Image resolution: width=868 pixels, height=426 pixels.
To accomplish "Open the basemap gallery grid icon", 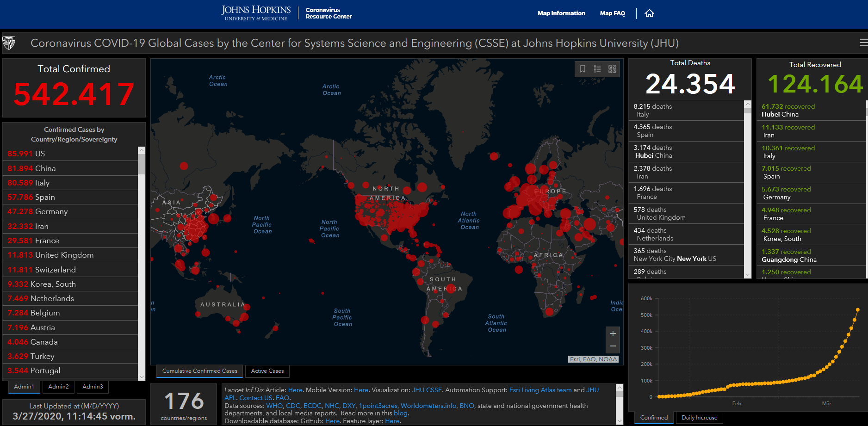I will coord(612,69).
